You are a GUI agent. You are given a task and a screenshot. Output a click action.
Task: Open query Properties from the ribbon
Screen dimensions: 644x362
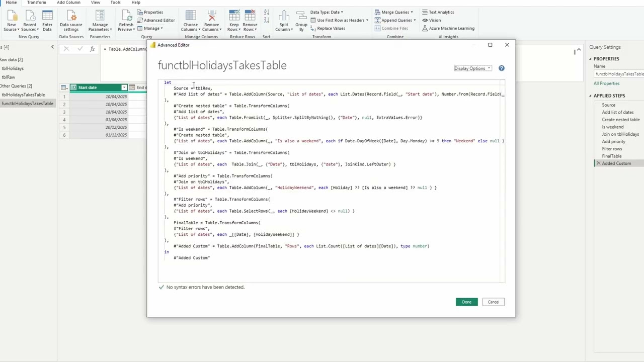click(150, 12)
